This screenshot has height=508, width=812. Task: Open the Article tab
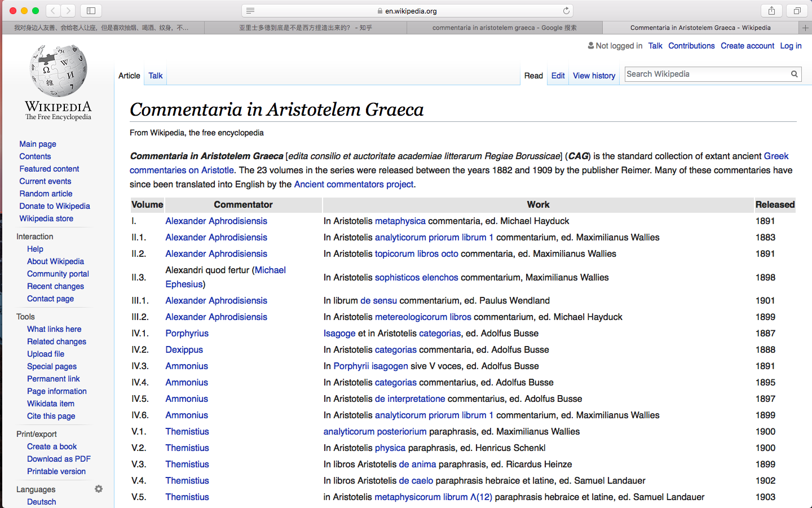(129, 76)
